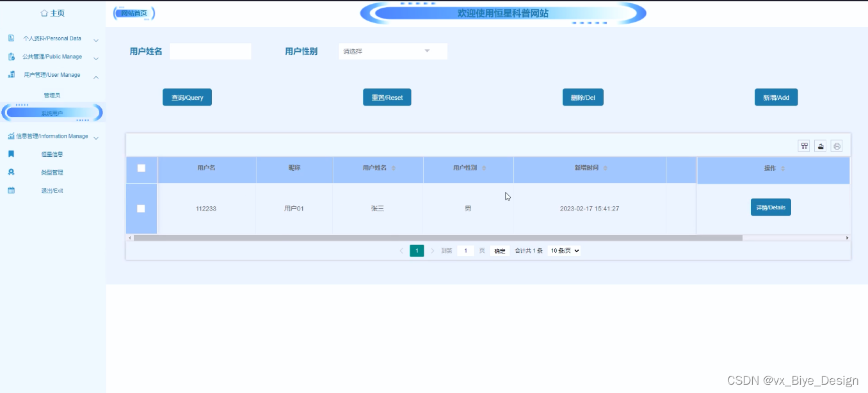This screenshot has height=393, width=868.
Task: Click the 昵称 column header
Action: 294,168
